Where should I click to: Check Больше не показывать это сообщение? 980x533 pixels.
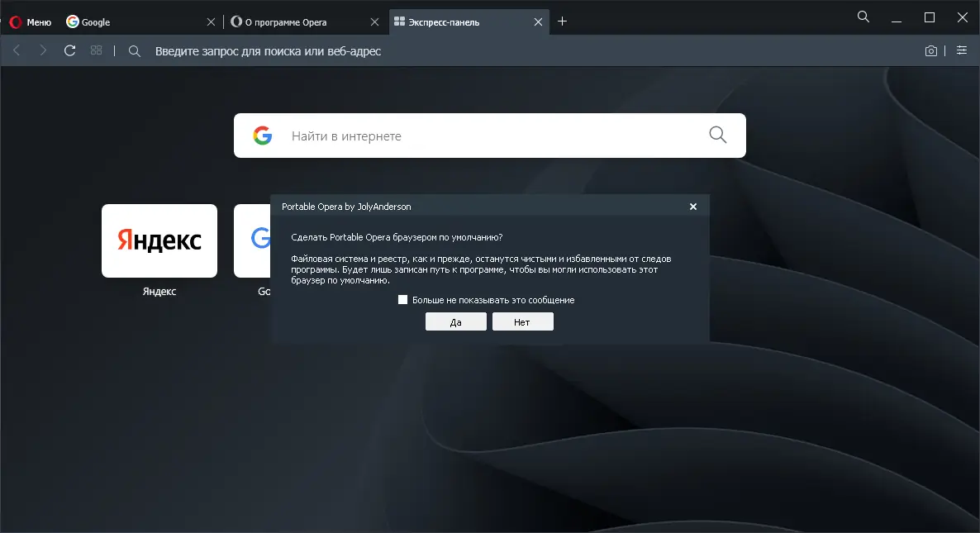(402, 300)
